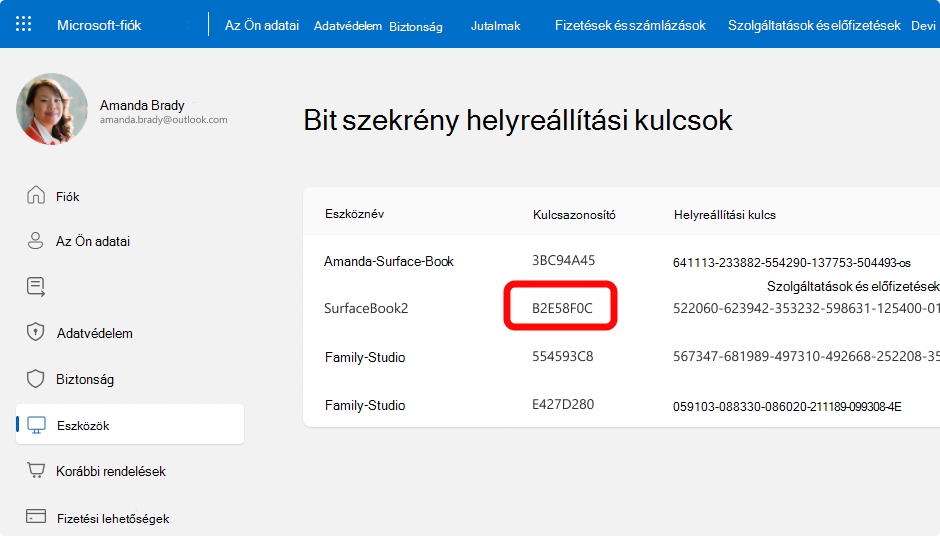Click the Biztonság shield icon
The image size is (940, 536).
tap(35, 378)
